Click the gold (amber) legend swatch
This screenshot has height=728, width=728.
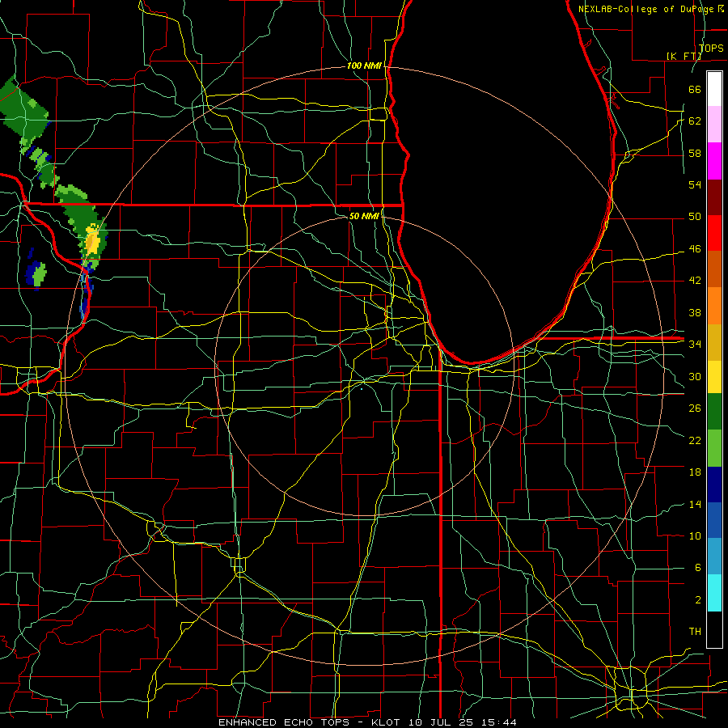714,341
